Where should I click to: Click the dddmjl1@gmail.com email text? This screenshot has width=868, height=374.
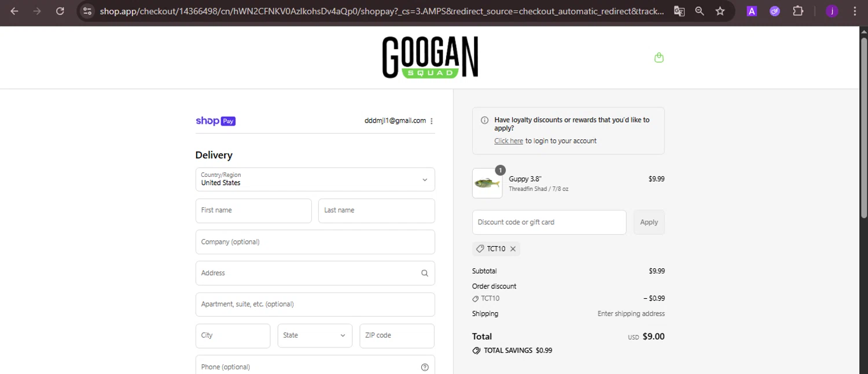coord(395,121)
